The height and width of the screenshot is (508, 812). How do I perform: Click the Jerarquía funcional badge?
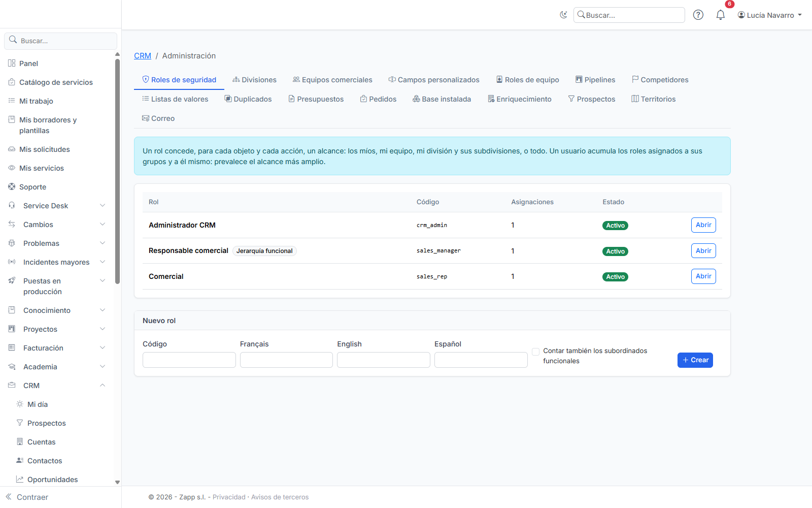click(x=264, y=251)
